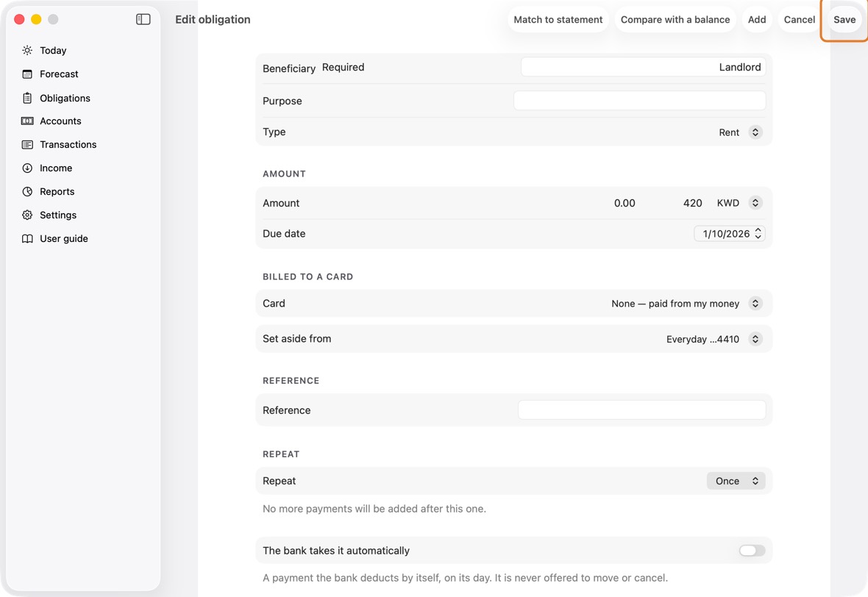The image size is (868, 597).
Task: Cancel editing the obligation
Action: 800,19
